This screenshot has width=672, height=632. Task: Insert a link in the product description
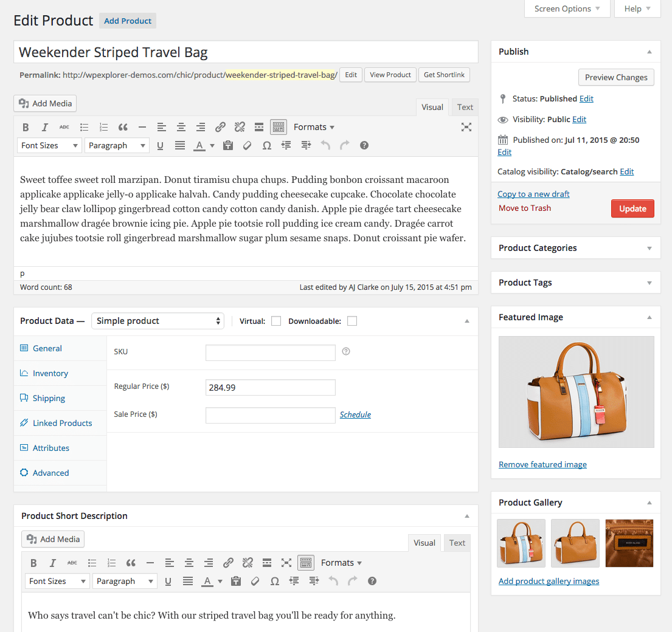(220, 126)
